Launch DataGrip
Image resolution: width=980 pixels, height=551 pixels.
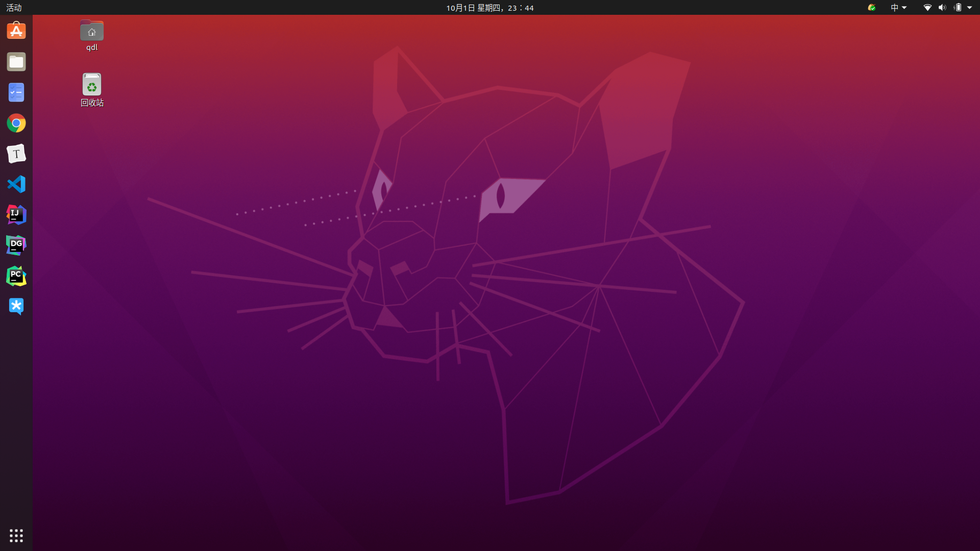tap(16, 245)
